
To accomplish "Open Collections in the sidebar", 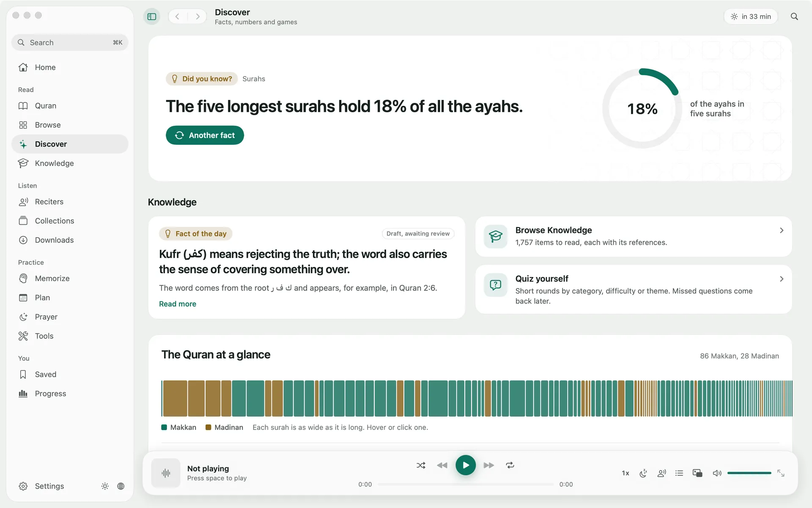I will point(70,221).
